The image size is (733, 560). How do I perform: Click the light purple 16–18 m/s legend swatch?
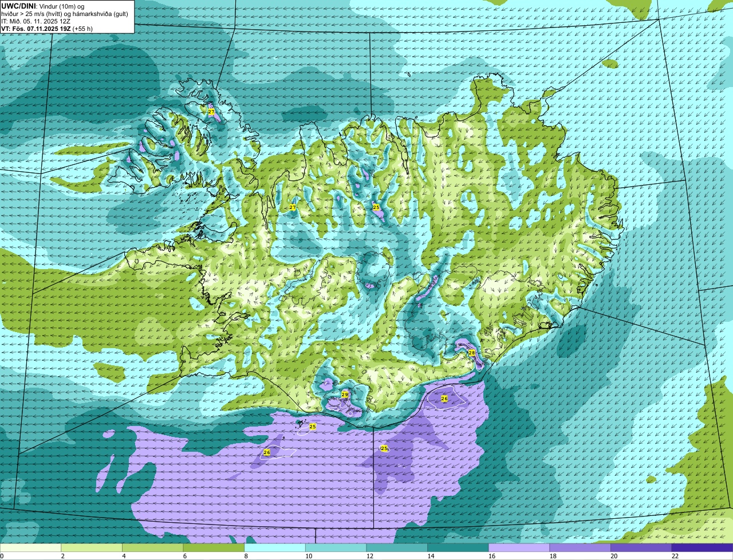click(x=519, y=548)
